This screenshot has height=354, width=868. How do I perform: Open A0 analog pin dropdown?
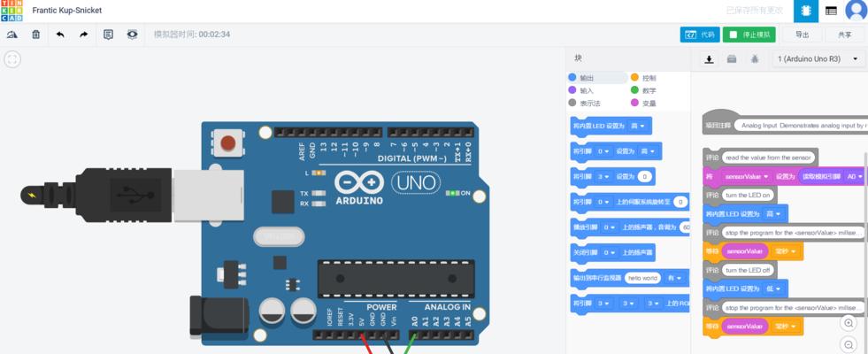click(x=854, y=177)
